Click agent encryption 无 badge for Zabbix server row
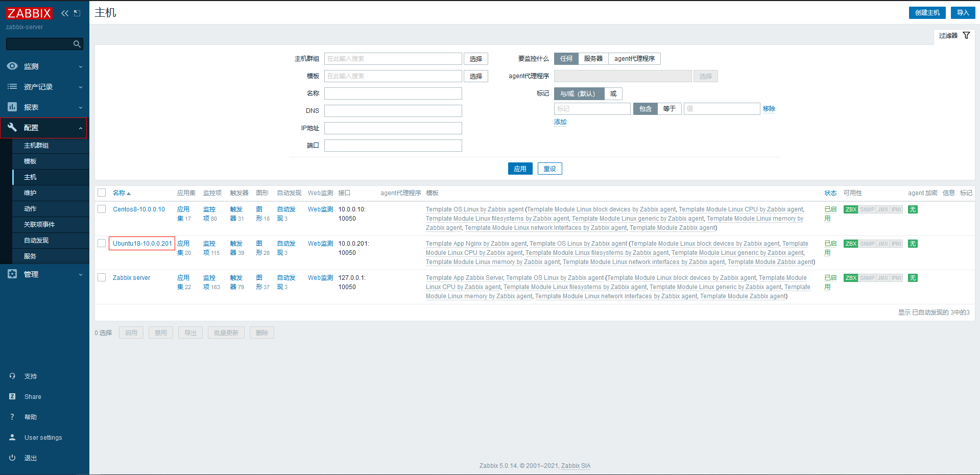 click(x=913, y=278)
